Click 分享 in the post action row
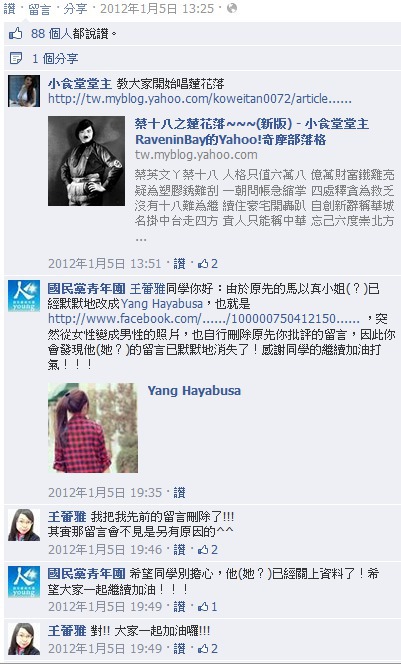The width and height of the screenshot is (401, 664). [x=75, y=8]
